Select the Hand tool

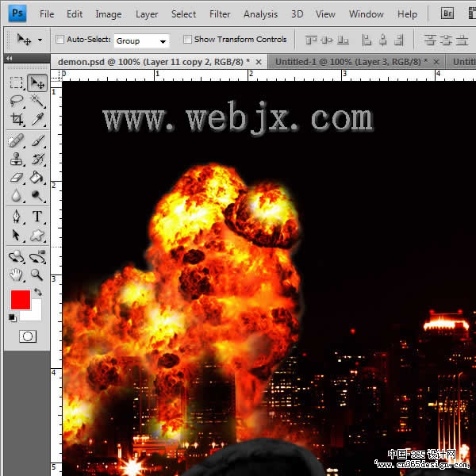16,275
